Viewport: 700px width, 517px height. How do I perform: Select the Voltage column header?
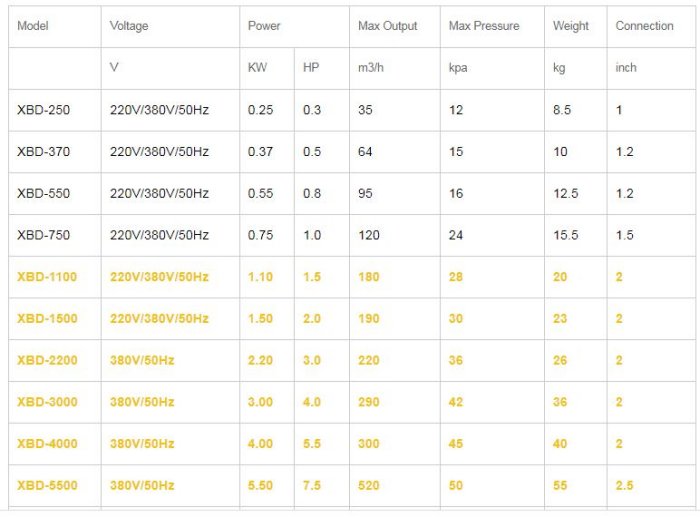pyautogui.click(x=131, y=26)
